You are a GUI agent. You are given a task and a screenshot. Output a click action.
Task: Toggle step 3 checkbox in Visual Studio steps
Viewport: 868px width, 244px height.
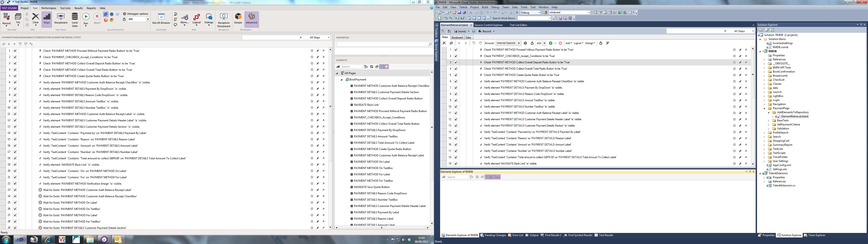[456, 62]
